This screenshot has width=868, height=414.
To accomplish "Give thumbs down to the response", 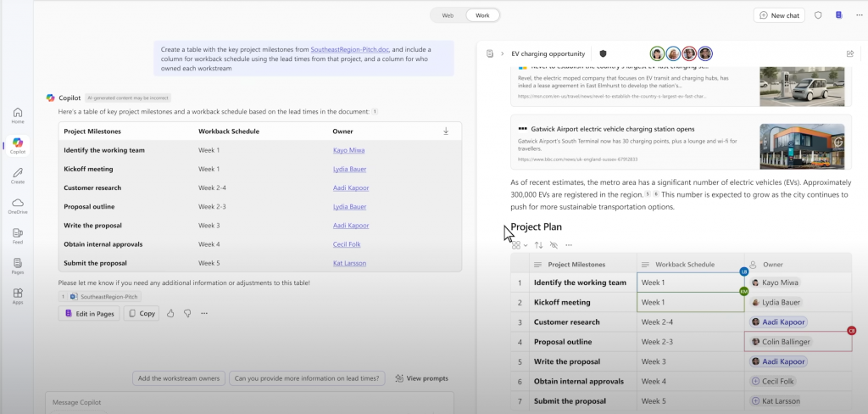I will pyautogui.click(x=187, y=313).
